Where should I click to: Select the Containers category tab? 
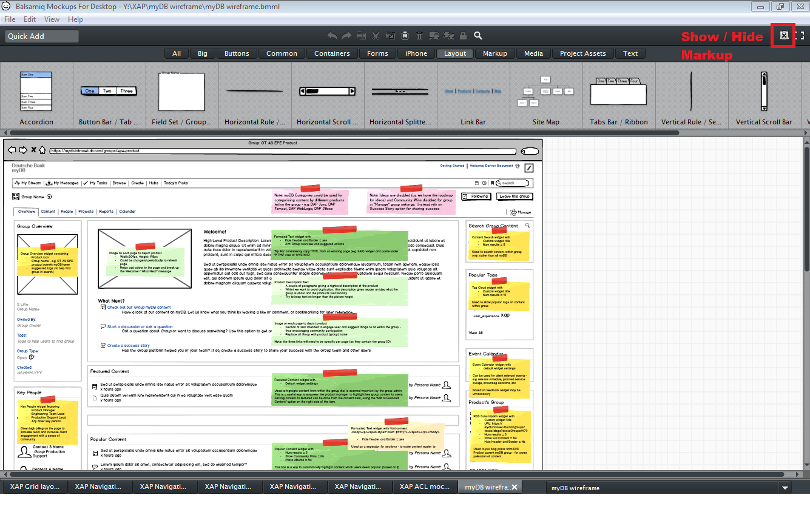pos(332,53)
